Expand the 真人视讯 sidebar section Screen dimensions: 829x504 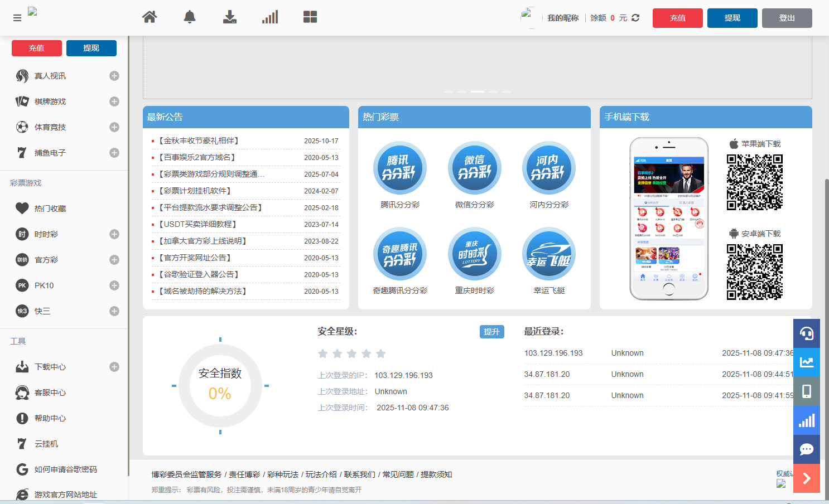pyautogui.click(x=114, y=76)
